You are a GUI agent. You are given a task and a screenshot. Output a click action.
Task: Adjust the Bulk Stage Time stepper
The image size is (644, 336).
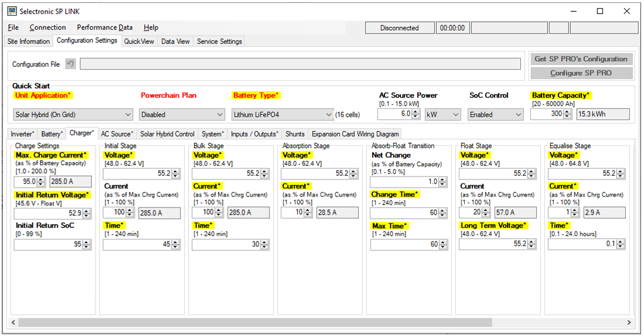264,245
